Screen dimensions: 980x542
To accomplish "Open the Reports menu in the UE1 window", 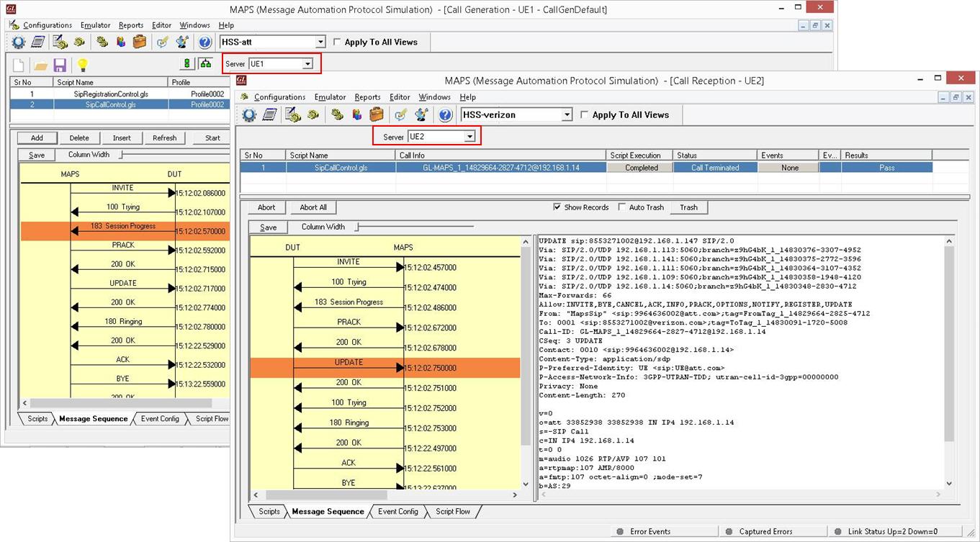I will [x=131, y=25].
